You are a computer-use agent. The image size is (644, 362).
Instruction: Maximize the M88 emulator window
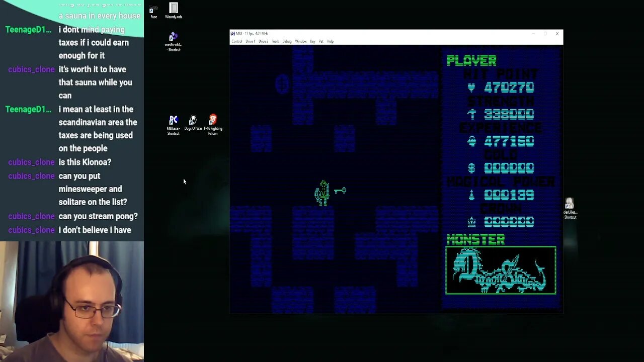pos(545,34)
